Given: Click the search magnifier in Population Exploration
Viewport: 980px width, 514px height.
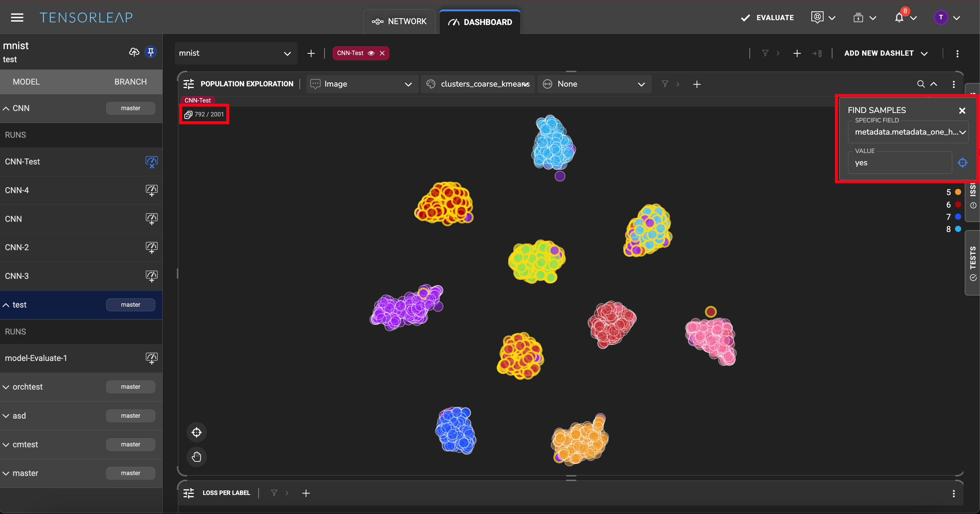Looking at the screenshot, I should tap(921, 84).
